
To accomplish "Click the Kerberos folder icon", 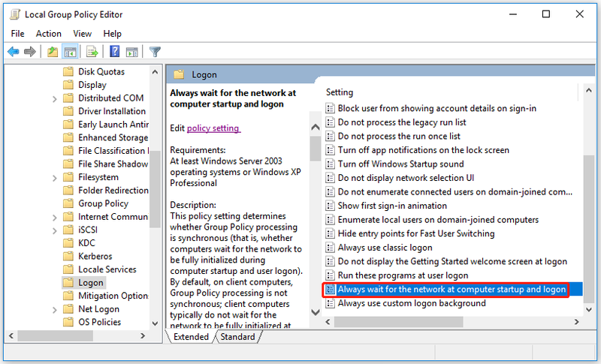I will pos(68,256).
